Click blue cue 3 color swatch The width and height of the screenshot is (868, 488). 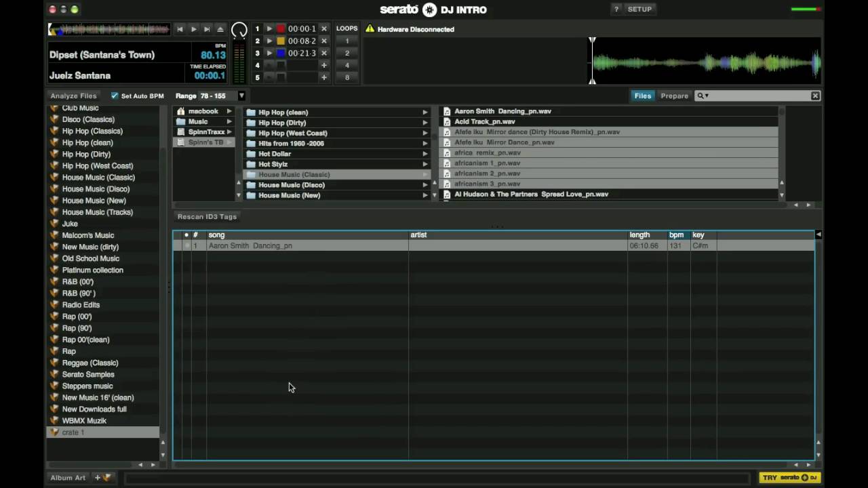point(281,53)
